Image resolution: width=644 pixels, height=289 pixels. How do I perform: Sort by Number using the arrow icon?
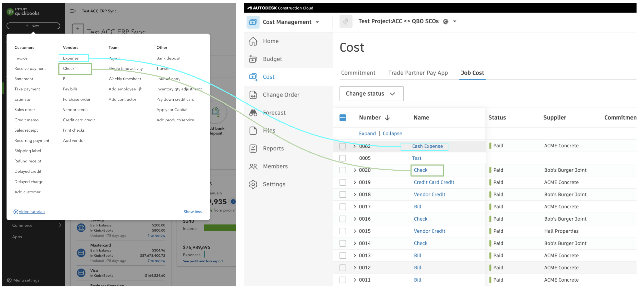387,118
